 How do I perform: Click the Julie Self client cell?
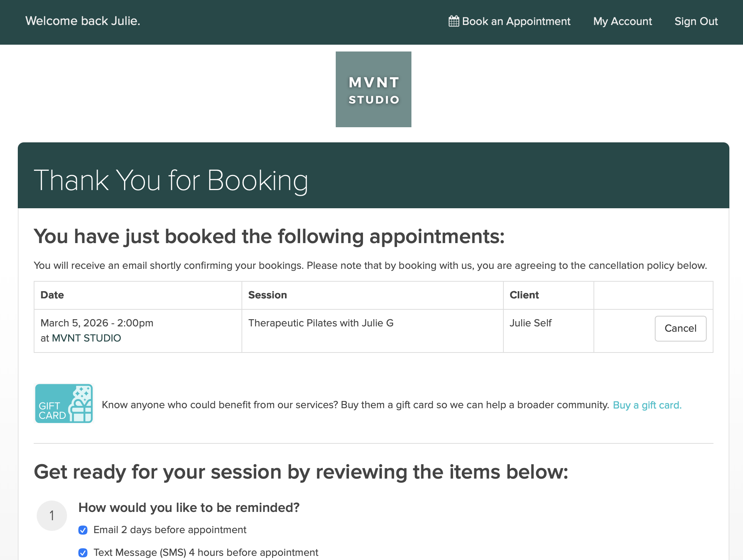coord(531,323)
